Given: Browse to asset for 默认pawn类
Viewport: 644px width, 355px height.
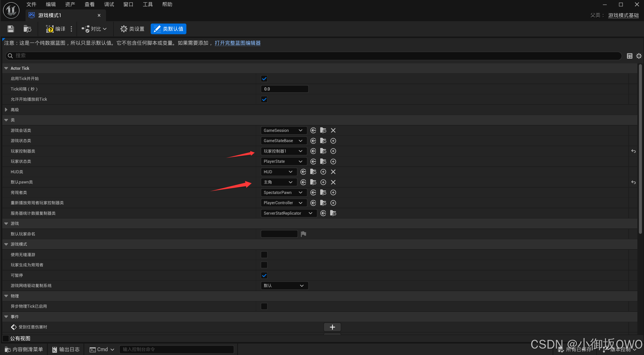Looking at the screenshot, I should [313, 182].
